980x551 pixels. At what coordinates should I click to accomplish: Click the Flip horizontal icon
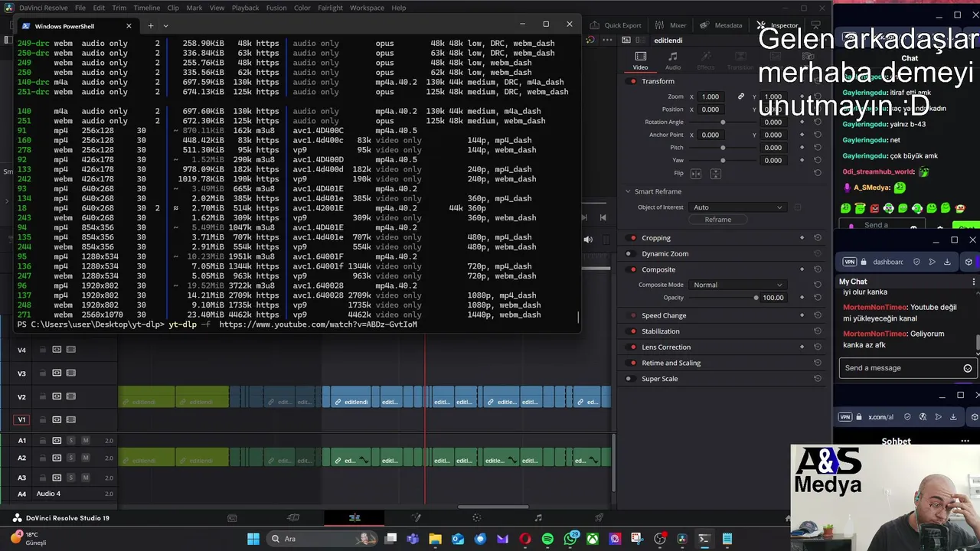[696, 174]
